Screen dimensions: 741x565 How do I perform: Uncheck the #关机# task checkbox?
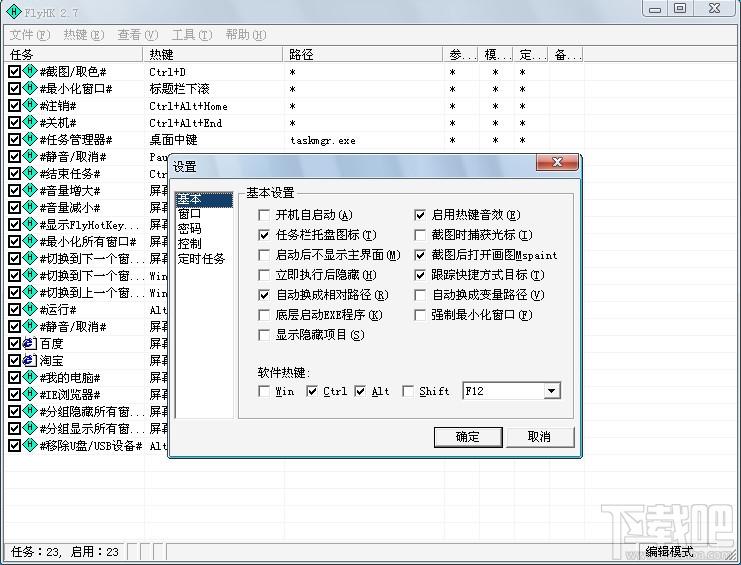coord(14,123)
